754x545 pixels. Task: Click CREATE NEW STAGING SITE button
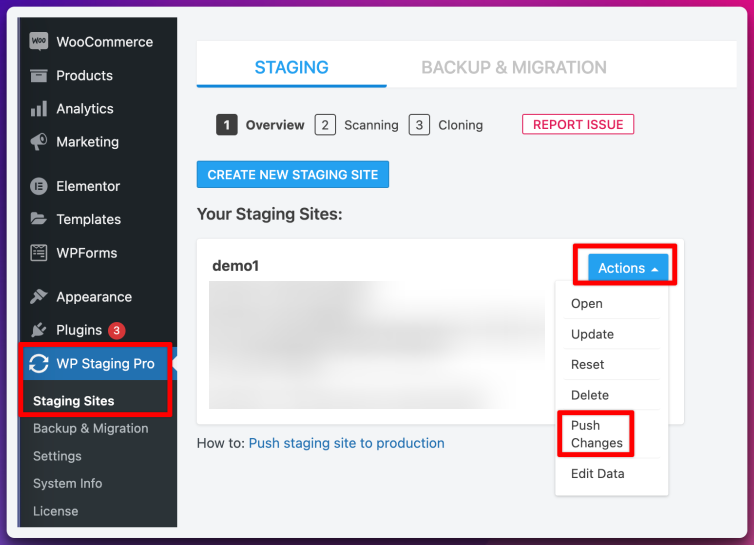point(293,175)
